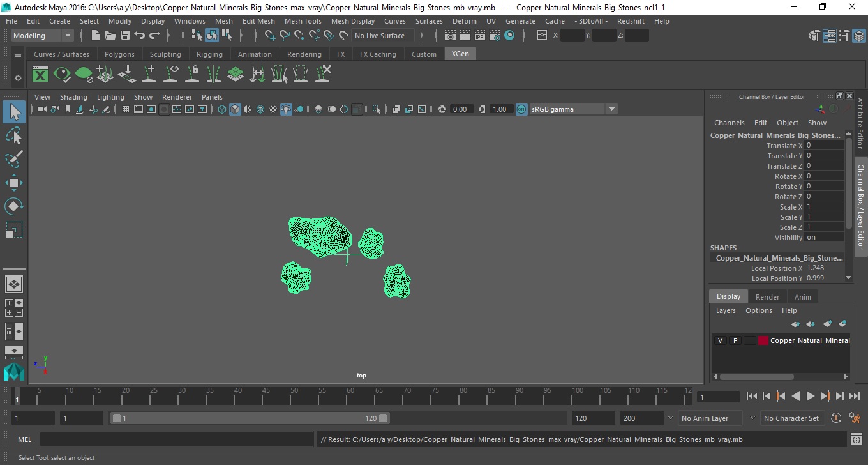
Task: Switch to the Anim layer tab
Action: tap(803, 297)
